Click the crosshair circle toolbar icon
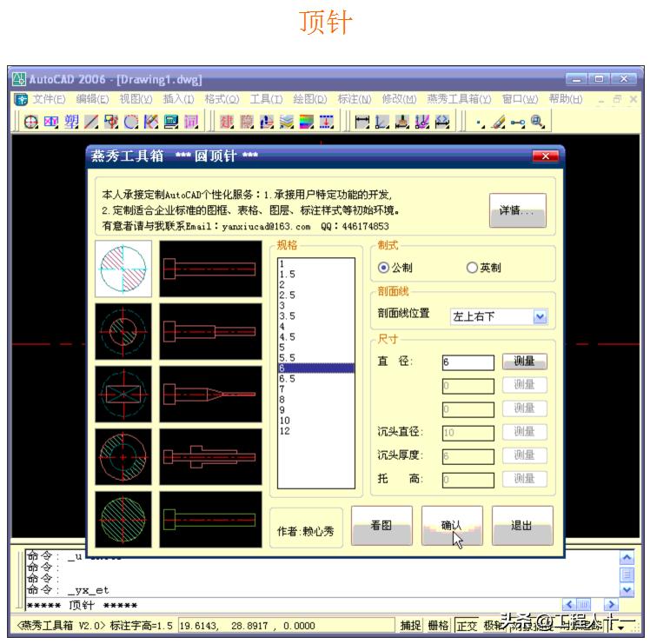The image size is (650, 644). coord(31,122)
